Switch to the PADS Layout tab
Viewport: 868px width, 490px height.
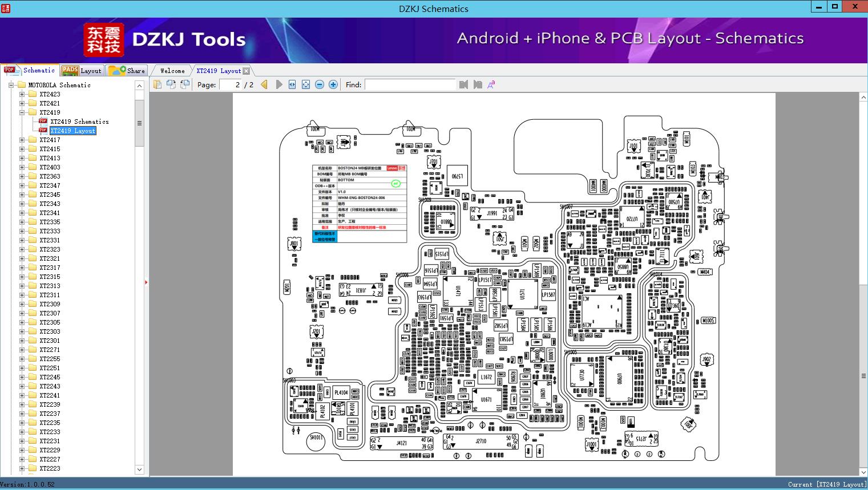tap(82, 71)
